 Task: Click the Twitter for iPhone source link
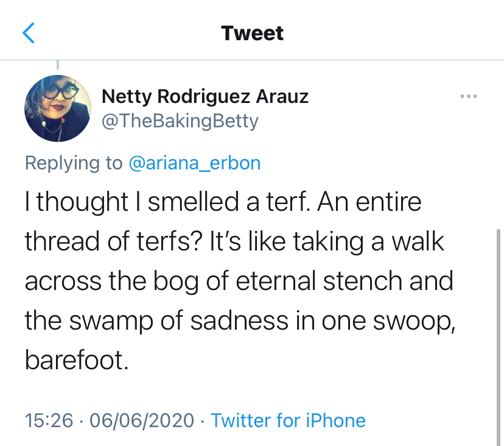tap(288, 420)
